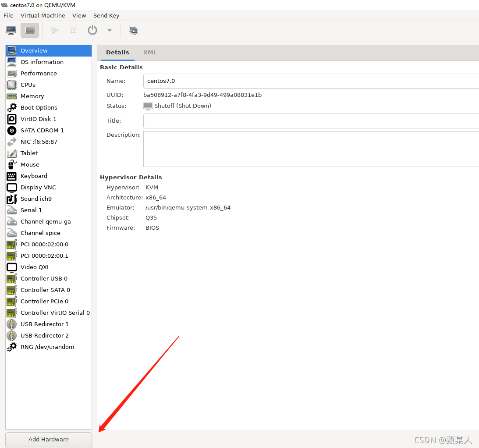The height and width of the screenshot is (448, 479).
Task: Shut down the virtual machine
Action: point(92,30)
